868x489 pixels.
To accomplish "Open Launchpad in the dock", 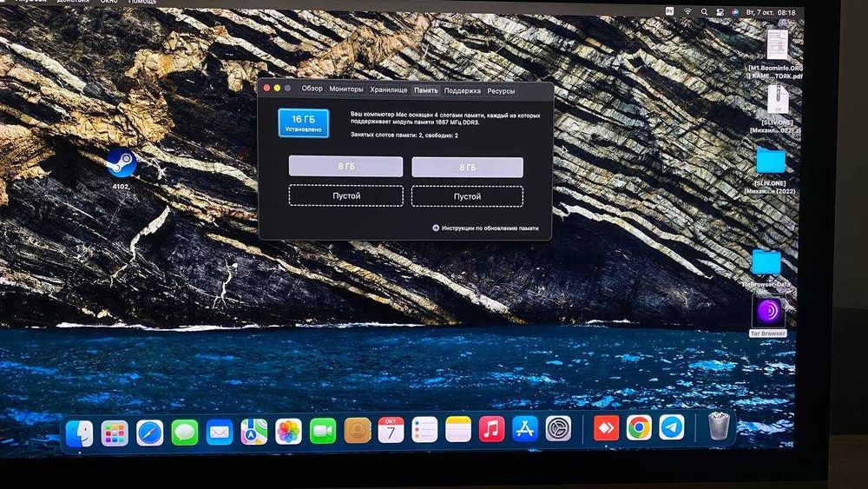I will pyautogui.click(x=115, y=433).
